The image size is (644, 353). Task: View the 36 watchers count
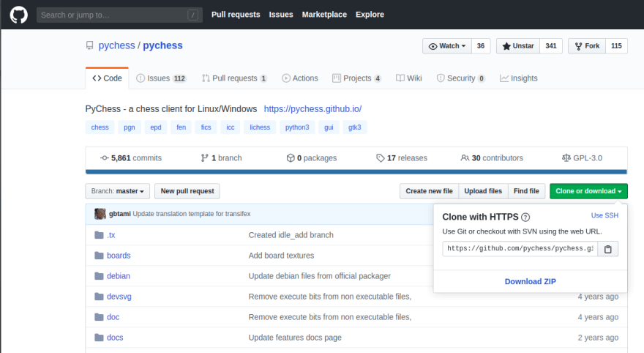point(481,46)
